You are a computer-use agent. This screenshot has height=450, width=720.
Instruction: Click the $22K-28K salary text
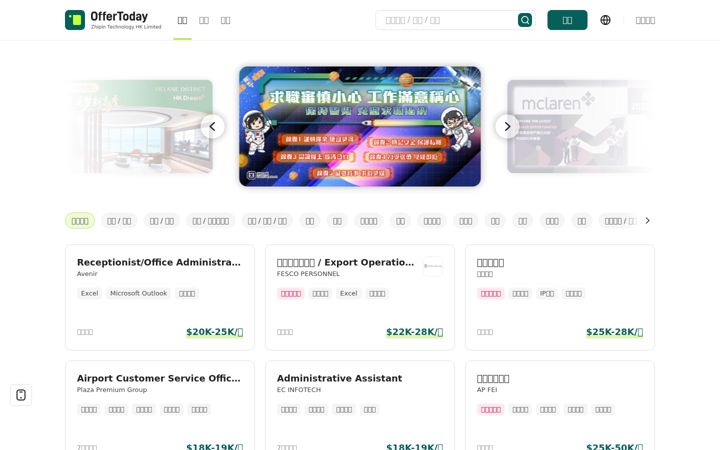click(x=415, y=332)
